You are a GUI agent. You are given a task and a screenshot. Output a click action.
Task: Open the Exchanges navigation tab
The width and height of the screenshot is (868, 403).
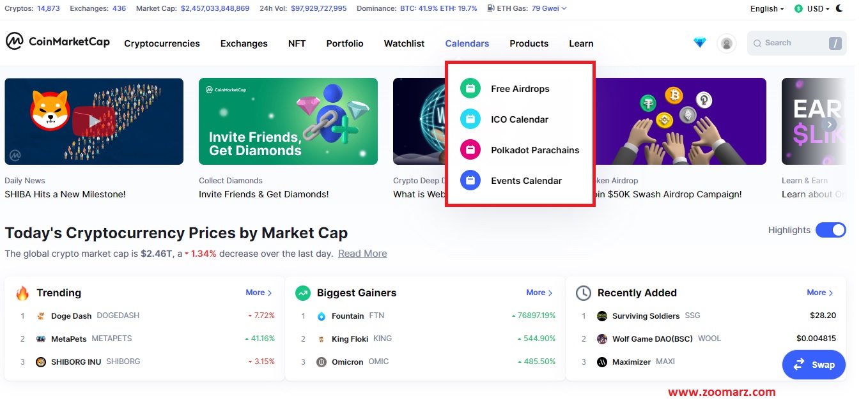point(244,43)
